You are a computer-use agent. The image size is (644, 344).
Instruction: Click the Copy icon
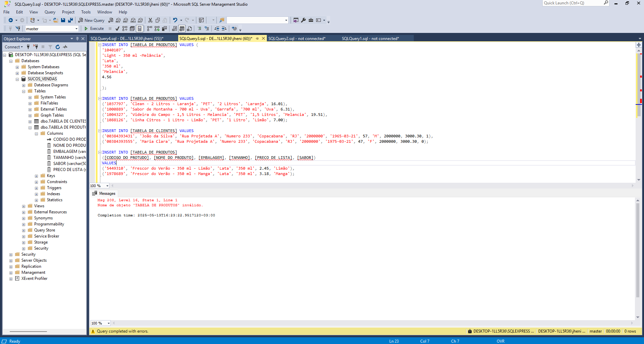(158, 20)
